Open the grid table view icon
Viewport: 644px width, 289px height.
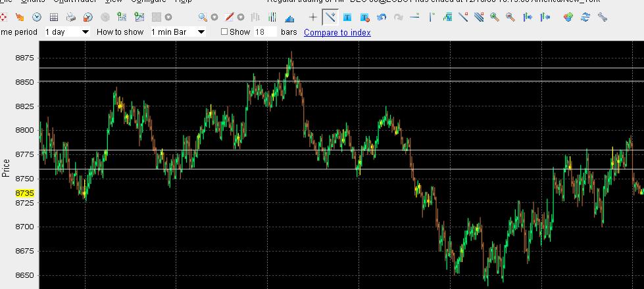coord(54,17)
